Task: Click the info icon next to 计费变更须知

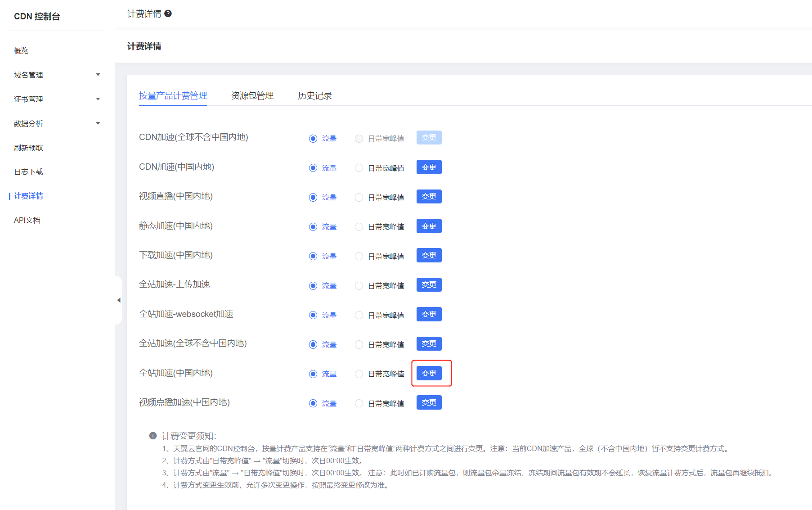Action: click(153, 436)
